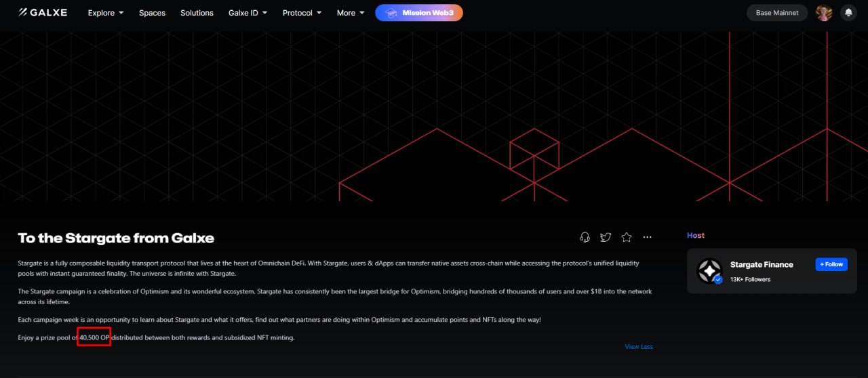The height and width of the screenshot is (378, 868).
Task: Open the user profile avatar
Action: (824, 13)
